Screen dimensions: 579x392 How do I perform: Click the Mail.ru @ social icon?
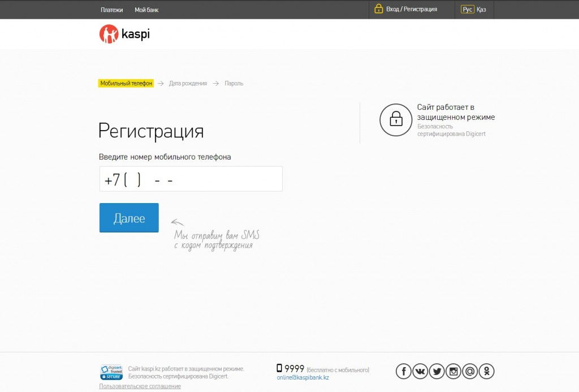coord(470,371)
